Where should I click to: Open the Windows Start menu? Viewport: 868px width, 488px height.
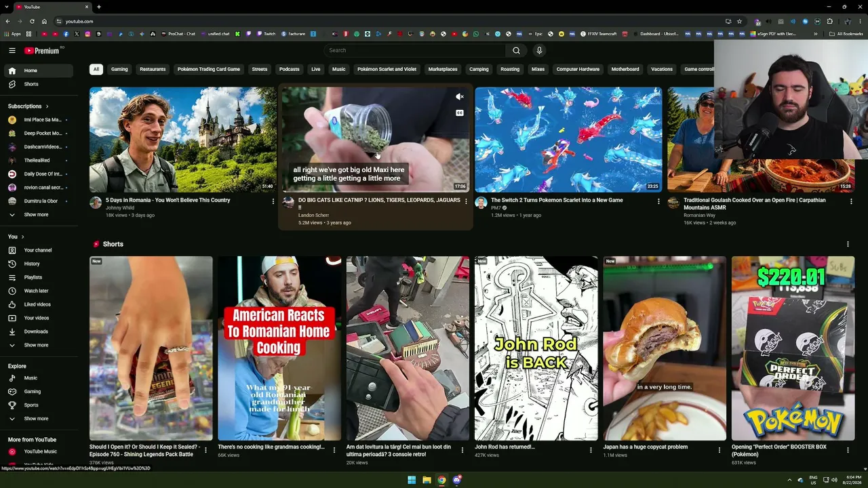412,480
